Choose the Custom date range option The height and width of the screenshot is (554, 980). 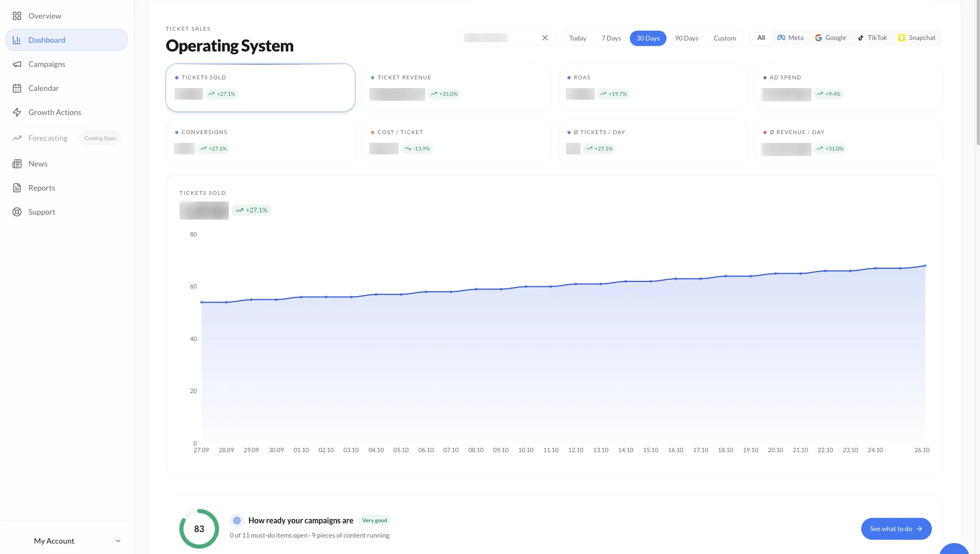(x=725, y=38)
